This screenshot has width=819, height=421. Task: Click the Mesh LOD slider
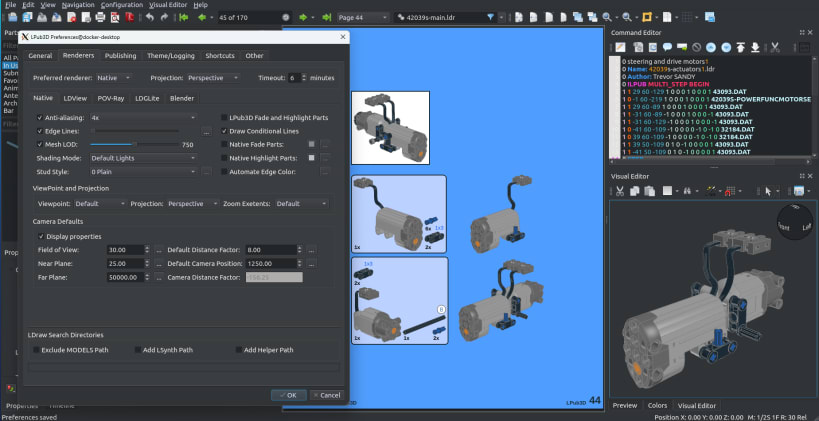tap(133, 145)
